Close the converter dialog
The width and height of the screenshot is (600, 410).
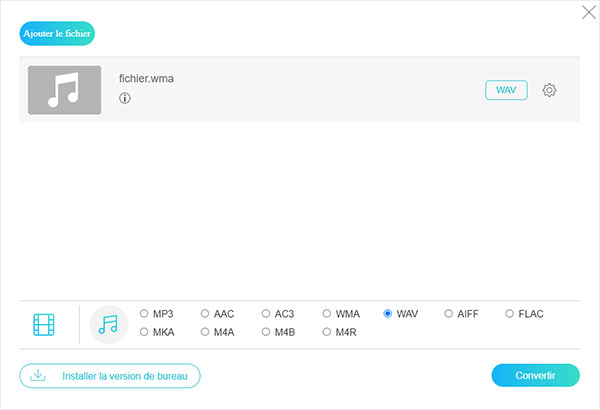(x=589, y=12)
